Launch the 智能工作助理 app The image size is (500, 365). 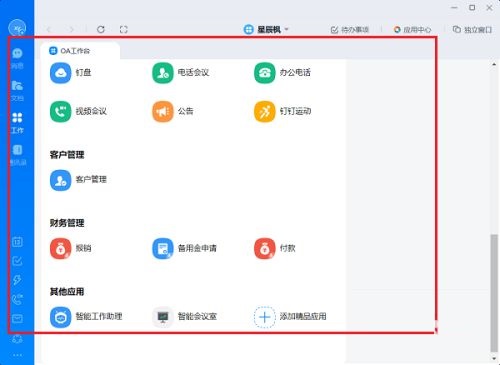coord(60,317)
